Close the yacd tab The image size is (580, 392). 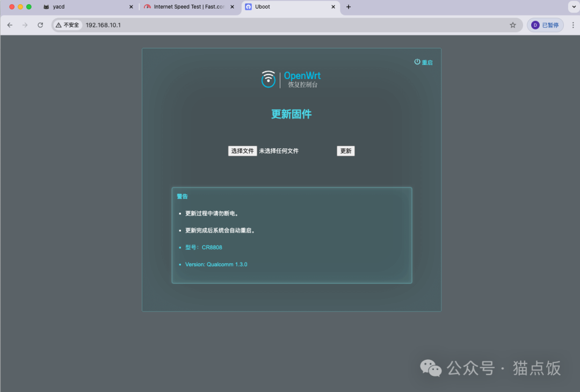(x=131, y=6)
